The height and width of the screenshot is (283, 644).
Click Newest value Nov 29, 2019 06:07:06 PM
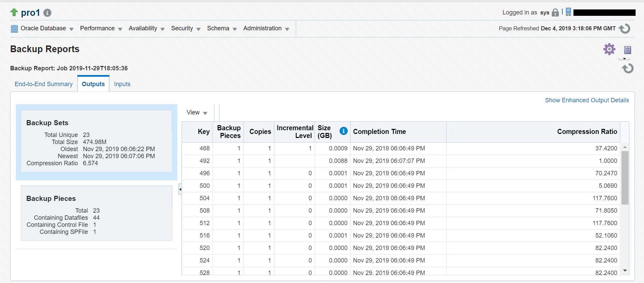(x=119, y=156)
